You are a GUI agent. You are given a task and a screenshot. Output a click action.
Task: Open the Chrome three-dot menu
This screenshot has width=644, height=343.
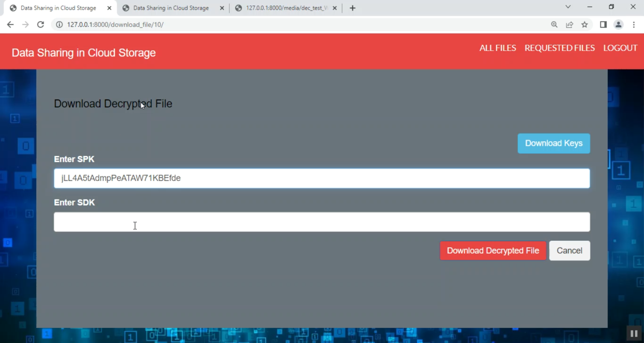pyautogui.click(x=634, y=24)
